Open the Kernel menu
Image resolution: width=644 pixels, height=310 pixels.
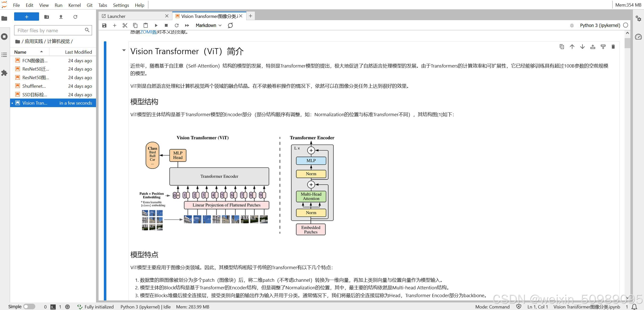coord(75,5)
